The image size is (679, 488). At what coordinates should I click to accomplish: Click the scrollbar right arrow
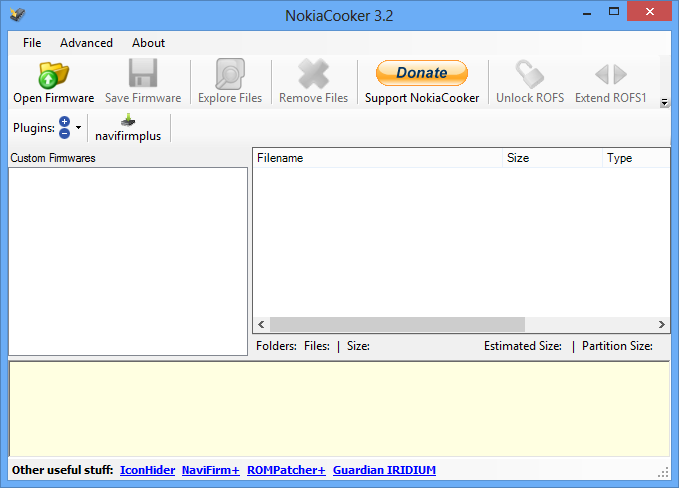coord(661,324)
